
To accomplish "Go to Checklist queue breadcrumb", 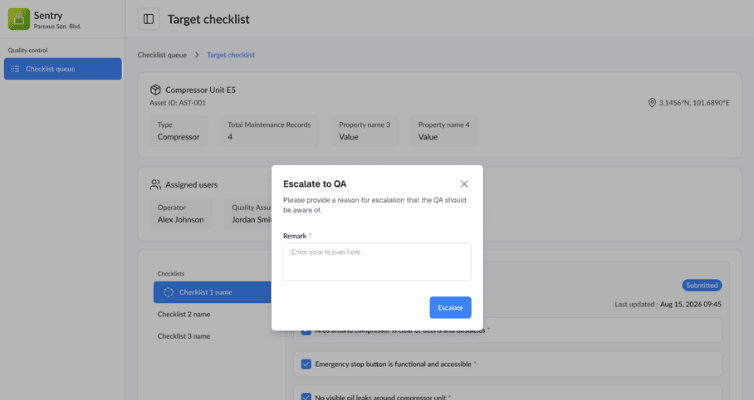I will 162,55.
